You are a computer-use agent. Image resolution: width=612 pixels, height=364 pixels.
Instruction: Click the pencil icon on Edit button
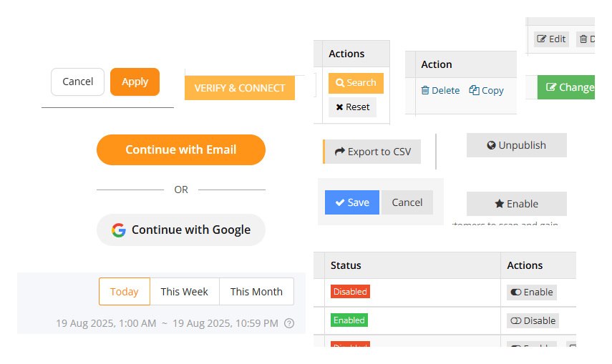[542, 39]
